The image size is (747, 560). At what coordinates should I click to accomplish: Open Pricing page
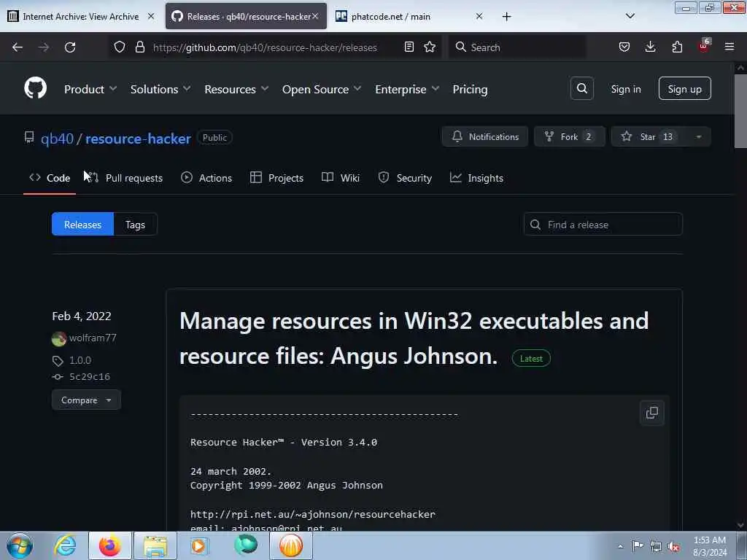(x=470, y=89)
